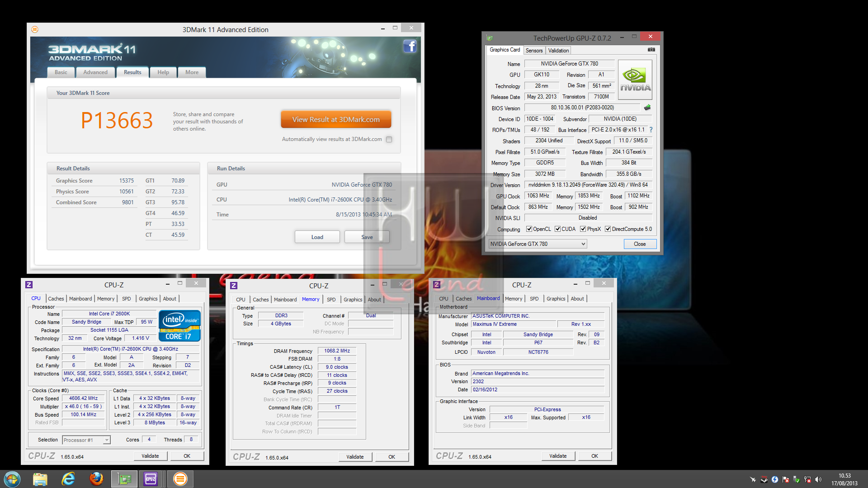Click View Result at 3DMark.com button
This screenshot has height=488, width=868.
pos(336,120)
